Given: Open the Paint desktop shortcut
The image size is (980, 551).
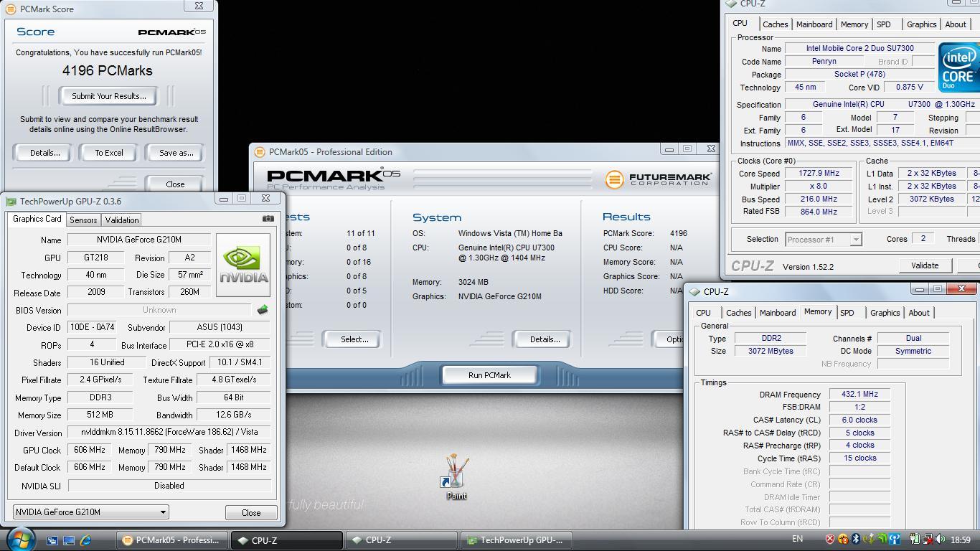Looking at the screenshot, I should [x=456, y=477].
